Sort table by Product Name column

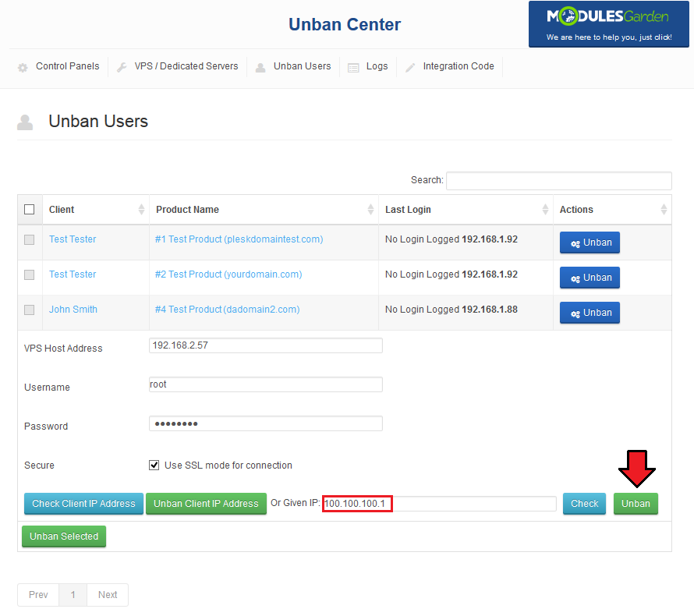[x=187, y=210]
